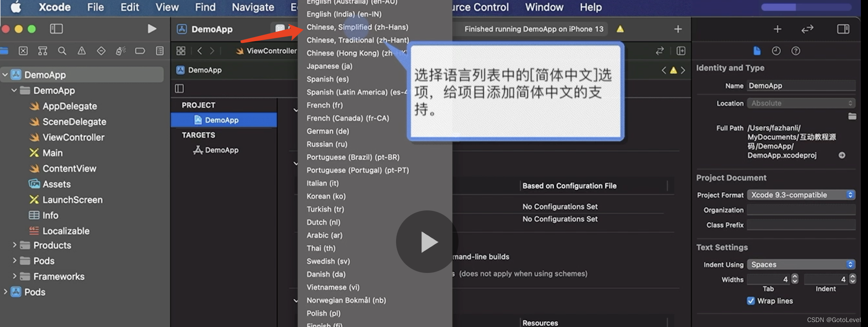Go back in editor history
The image size is (868, 327).
point(200,51)
